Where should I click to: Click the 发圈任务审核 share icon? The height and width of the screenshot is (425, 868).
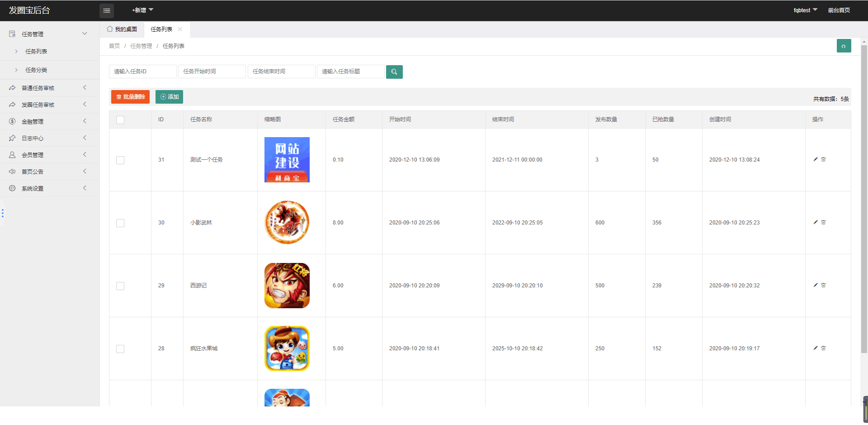click(12, 105)
